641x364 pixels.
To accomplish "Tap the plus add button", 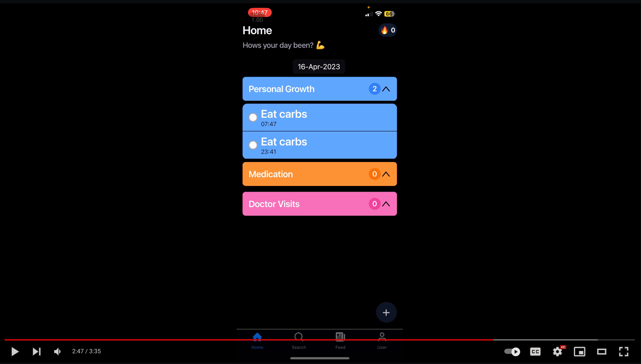I will [x=386, y=312].
